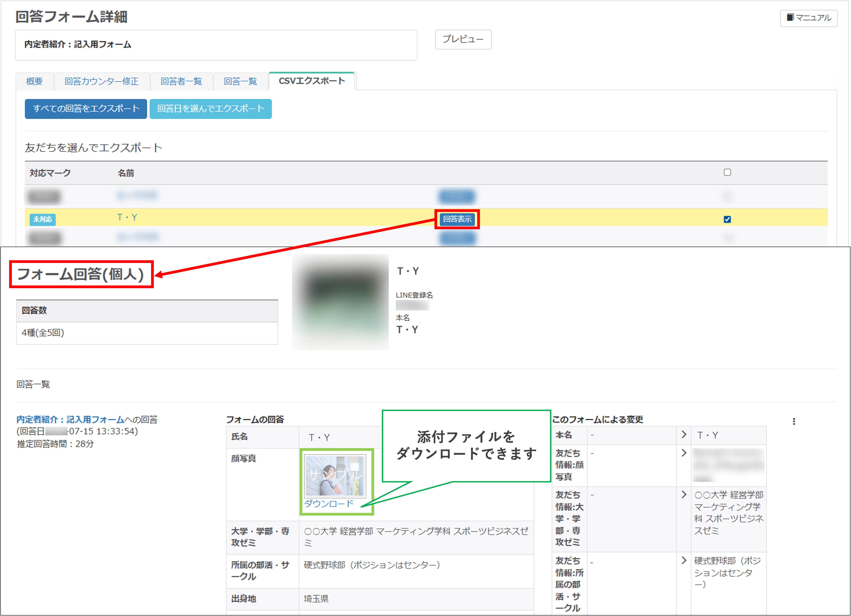Expand the 本名 change details chevron

(684, 434)
